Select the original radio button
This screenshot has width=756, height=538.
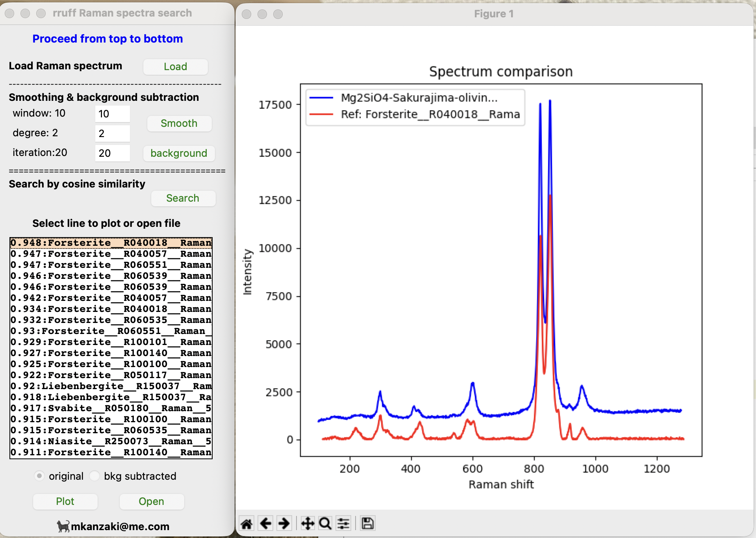tap(39, 476)
